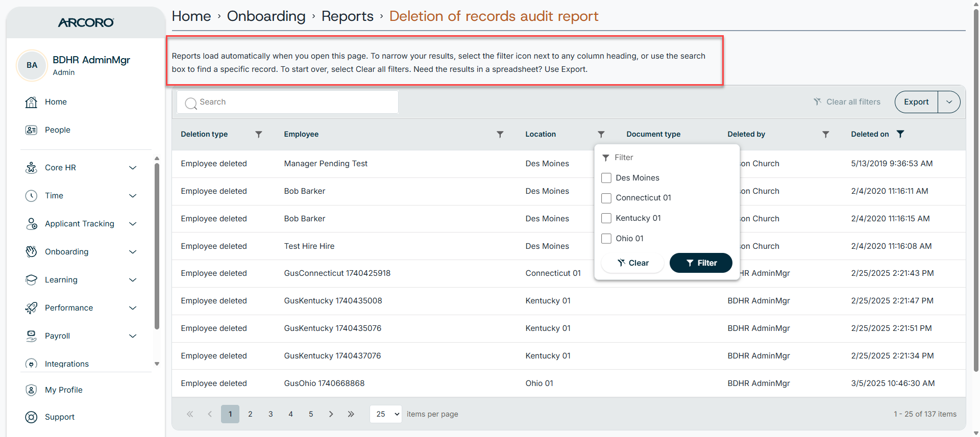Screen dimensions: 980x437
Task: Click the Performance rocket icon
Action: [31, 308]
